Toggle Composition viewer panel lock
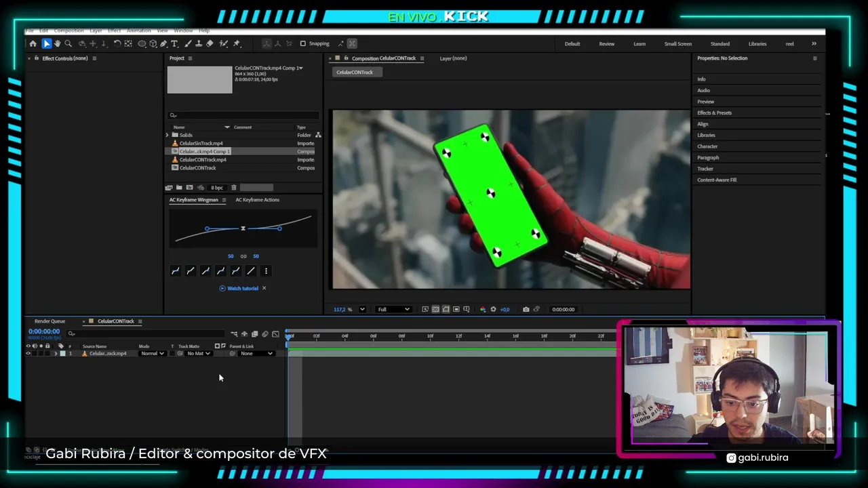This screenshot has width=868, height=488. pyautogui.click(x=346, y=58)
